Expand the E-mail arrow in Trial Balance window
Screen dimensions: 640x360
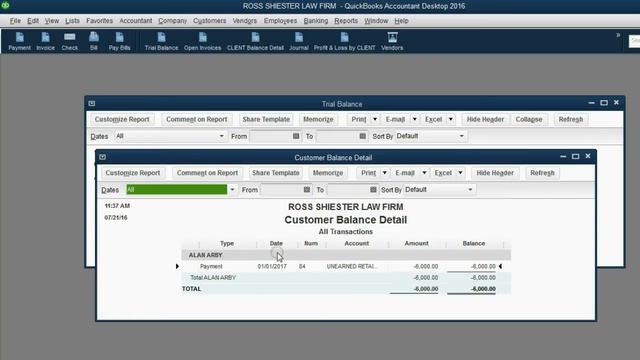(x=414, y=119)
